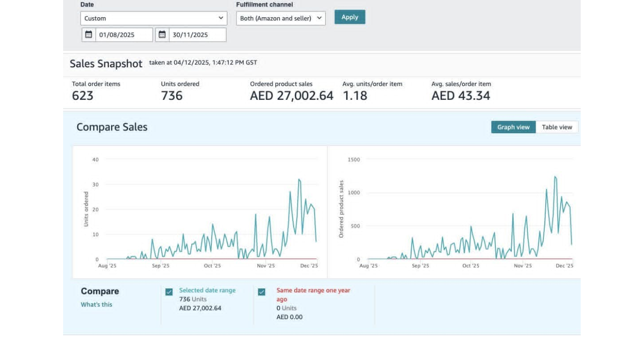Expand the Fulfillment channel dropdown
Image resolution: width=644 pixels, height=337 pixels.
(x=281, y=18)
